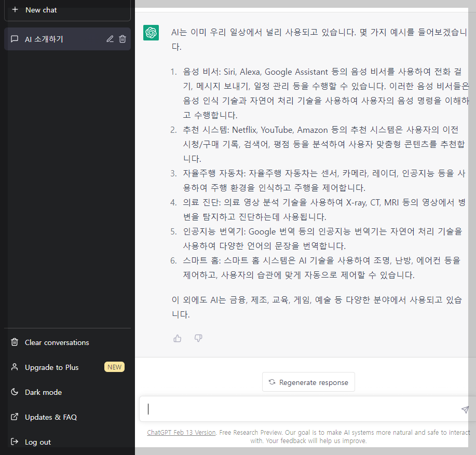Click list item 음성 비서 text
The image size is (476, 455).
pyautogui.click(x=326, y=93)
